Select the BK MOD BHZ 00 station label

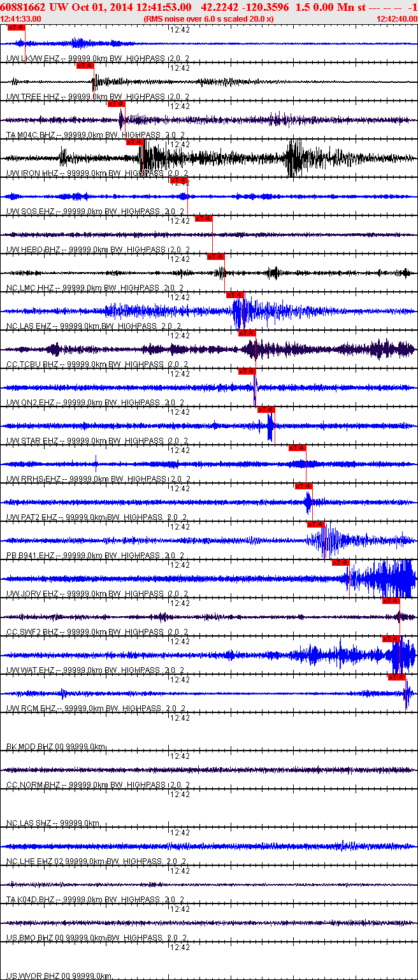[x=56, y=747]
